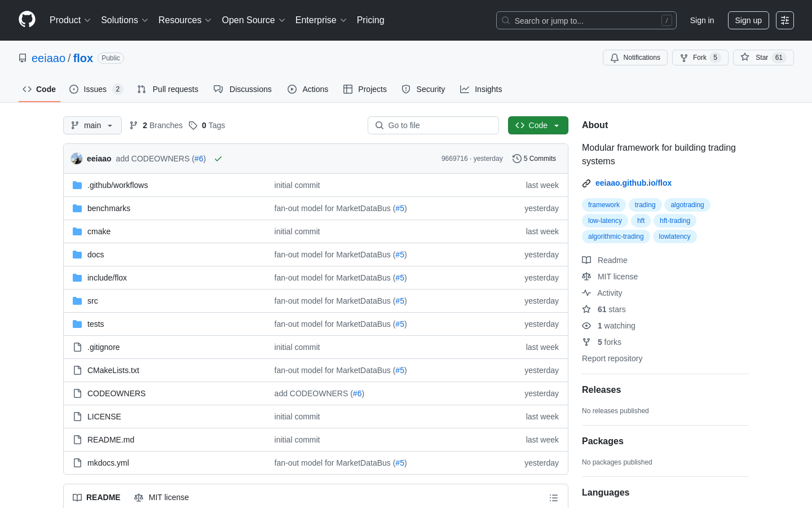812x508 pixels.
Task: Open commit hash 9669716
Action: [454, 159]
